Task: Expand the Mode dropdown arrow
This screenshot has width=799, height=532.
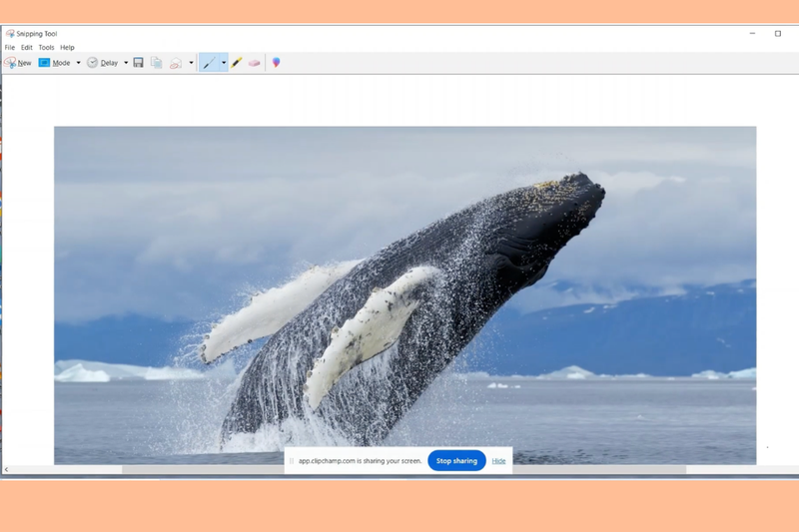Action: tap(79, 63)
